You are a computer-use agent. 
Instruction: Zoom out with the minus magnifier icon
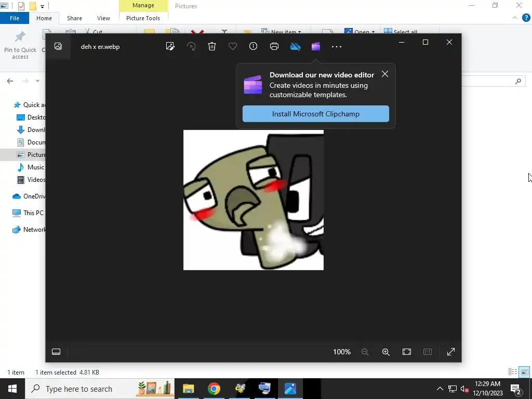tap(365, 352)
